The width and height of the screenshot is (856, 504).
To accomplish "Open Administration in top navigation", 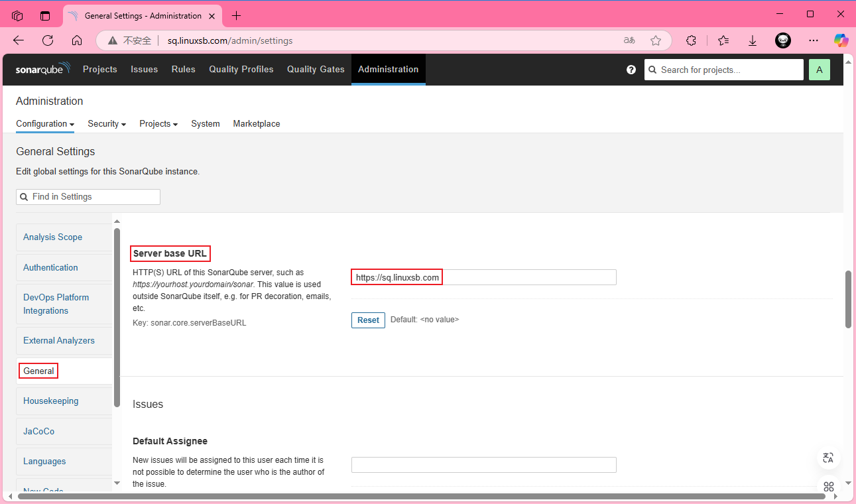I will [x=389, y=69].
